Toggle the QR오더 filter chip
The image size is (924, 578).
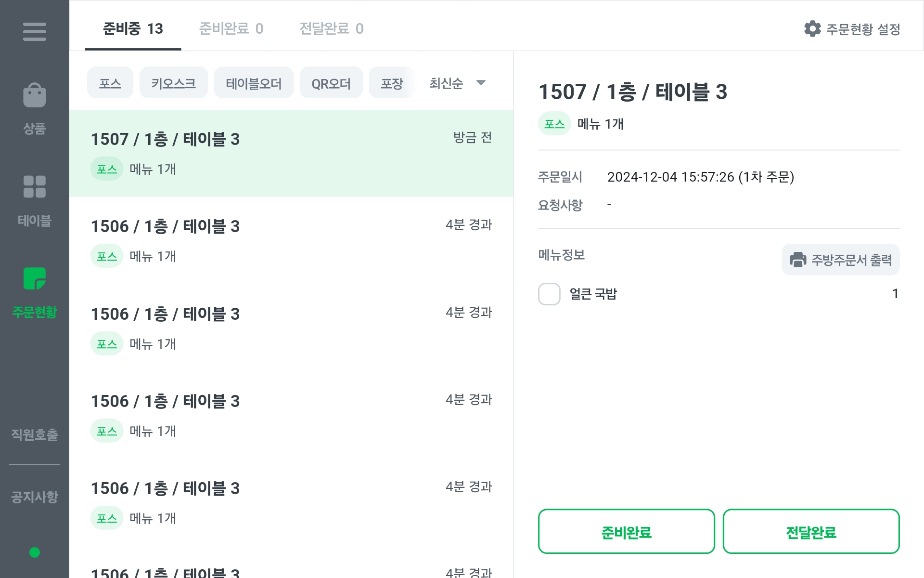[x=331, y=83]
